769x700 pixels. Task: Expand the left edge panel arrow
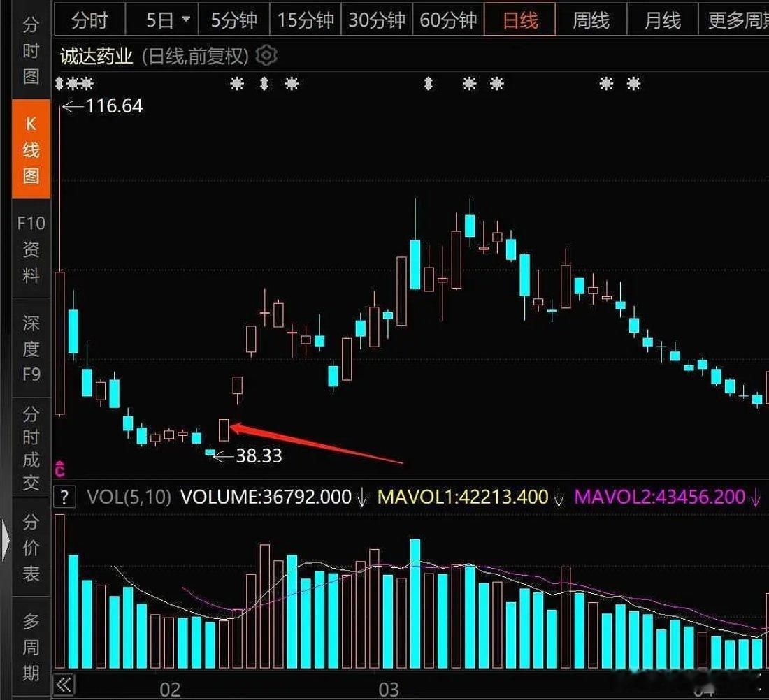click(5, 541)
